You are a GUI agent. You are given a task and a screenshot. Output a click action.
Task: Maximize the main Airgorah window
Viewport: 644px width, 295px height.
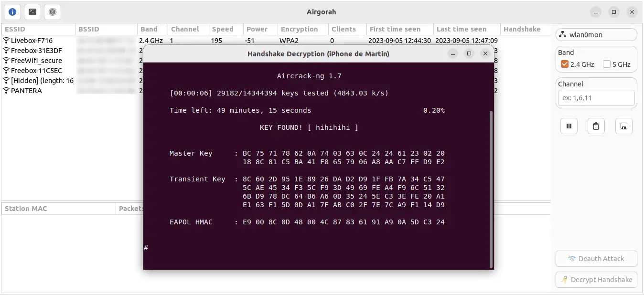(614, 12)
